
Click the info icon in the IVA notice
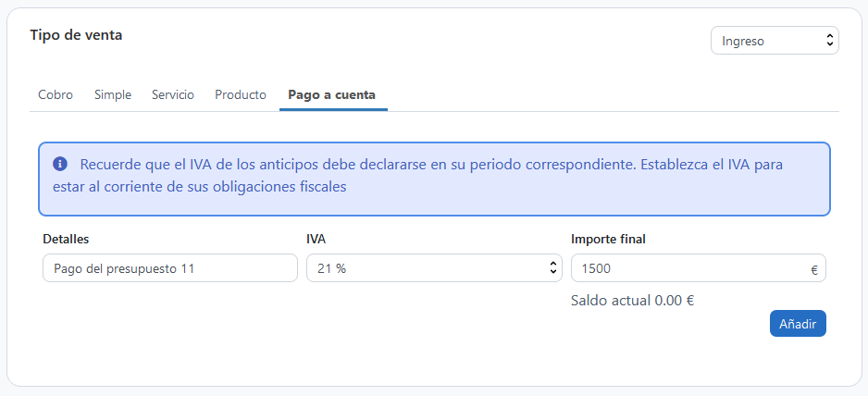click(60, 165)
